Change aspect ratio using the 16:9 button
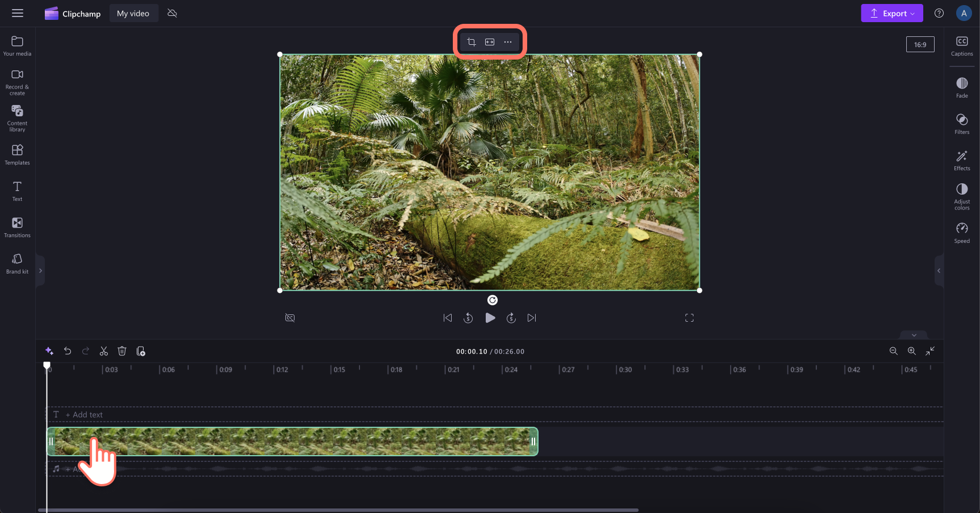Screen dimensions: 980x513 pos(920,44)
